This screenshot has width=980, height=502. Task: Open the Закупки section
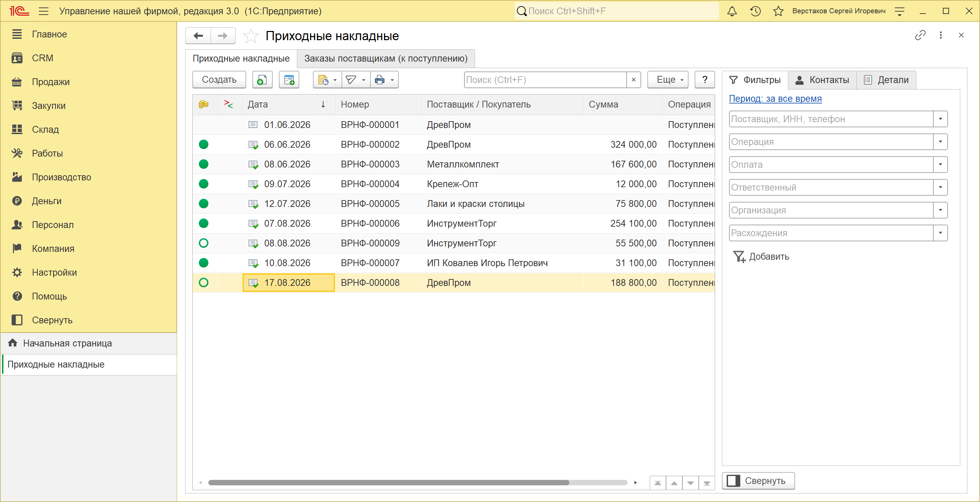48,106
